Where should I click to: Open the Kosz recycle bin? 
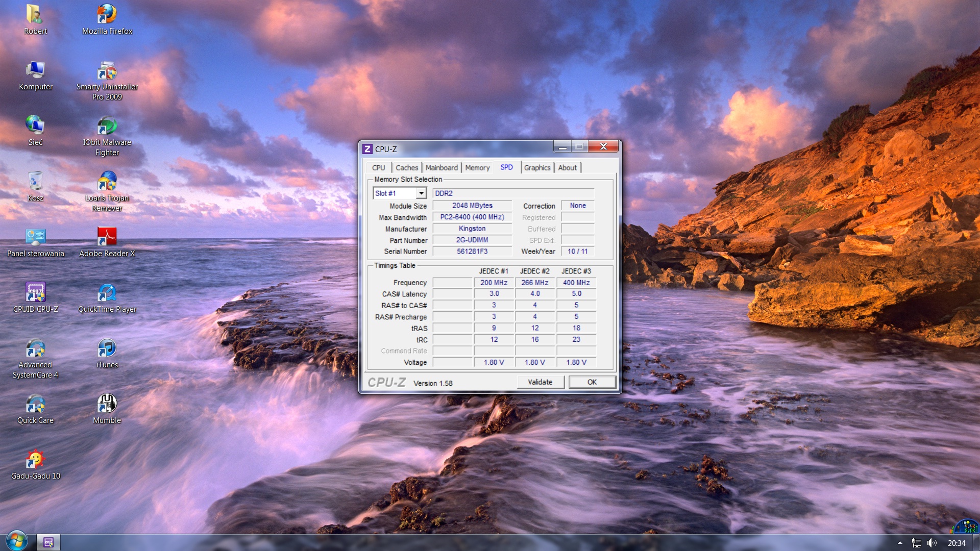[35, 181]
